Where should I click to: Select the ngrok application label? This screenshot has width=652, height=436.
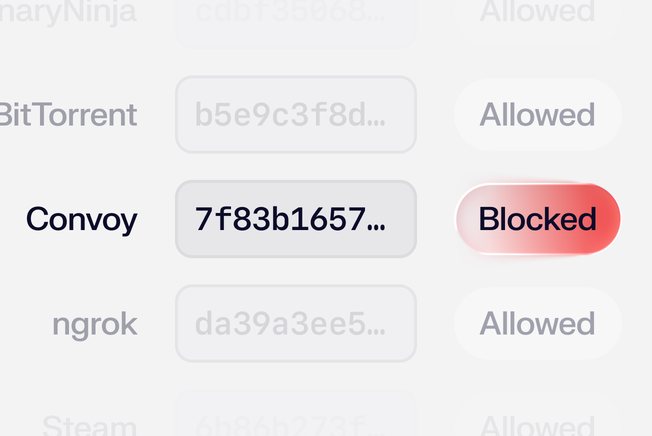[x=95, y=324]
